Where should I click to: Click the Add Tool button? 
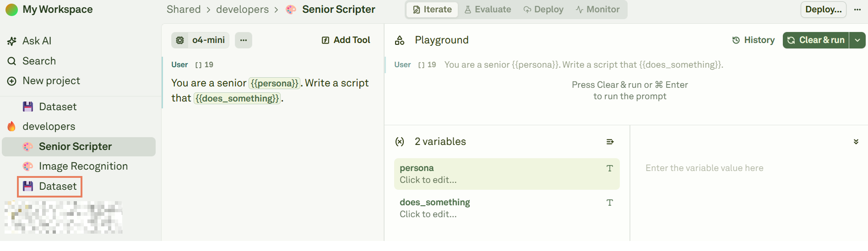coord(346,40)
